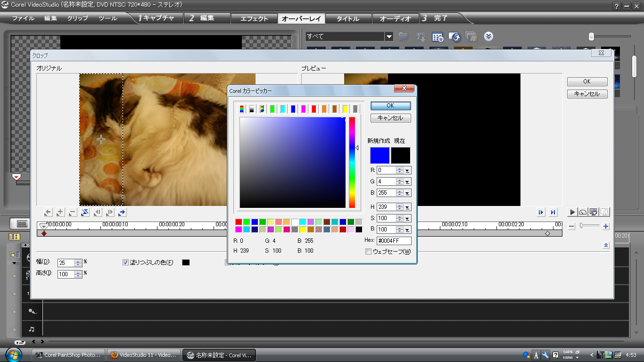Click キャンセル in the color picker

click(390, 118)
